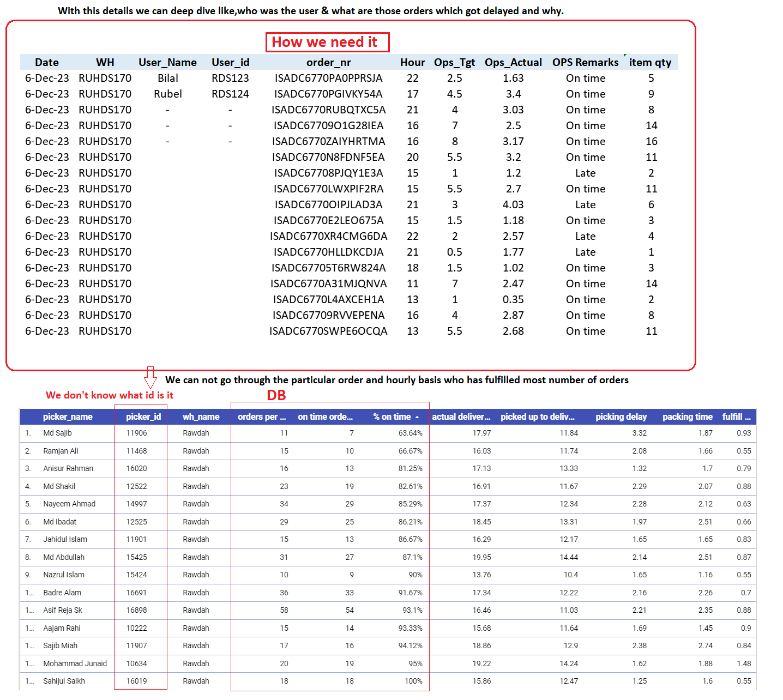Click picker name Nazrul Islam
Viewport: 783px width, 700px height.
coord(64,575)
